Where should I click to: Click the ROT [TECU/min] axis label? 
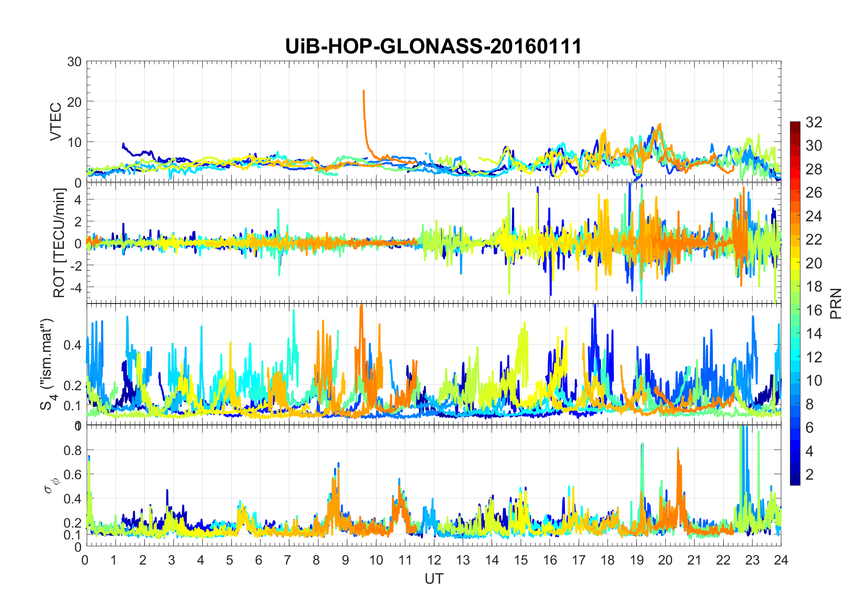[59, 243]
